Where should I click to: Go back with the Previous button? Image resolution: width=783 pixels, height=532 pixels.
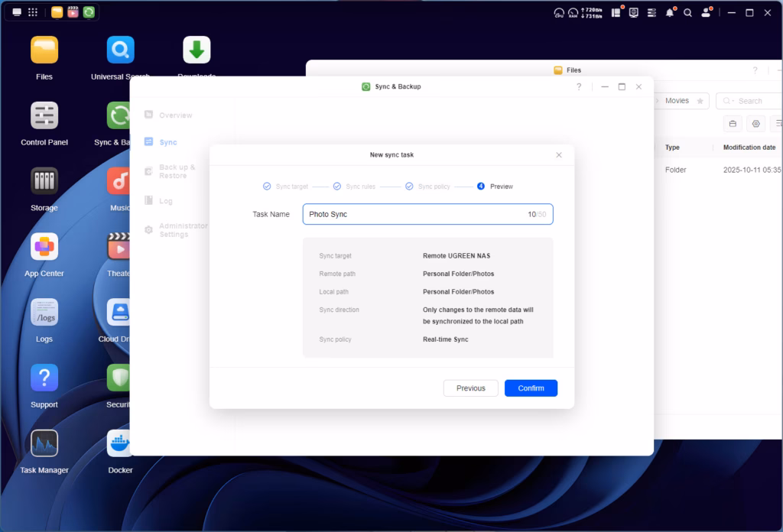470,388
